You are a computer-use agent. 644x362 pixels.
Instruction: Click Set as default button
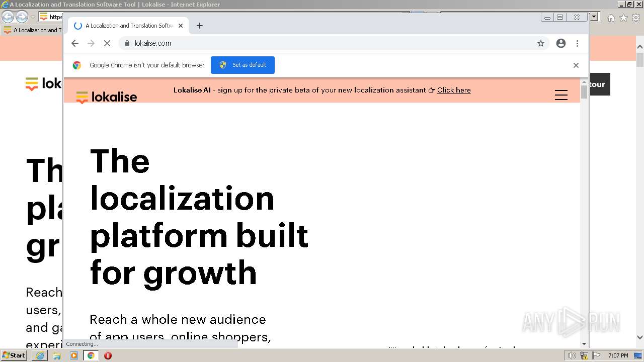pos(243,65)
